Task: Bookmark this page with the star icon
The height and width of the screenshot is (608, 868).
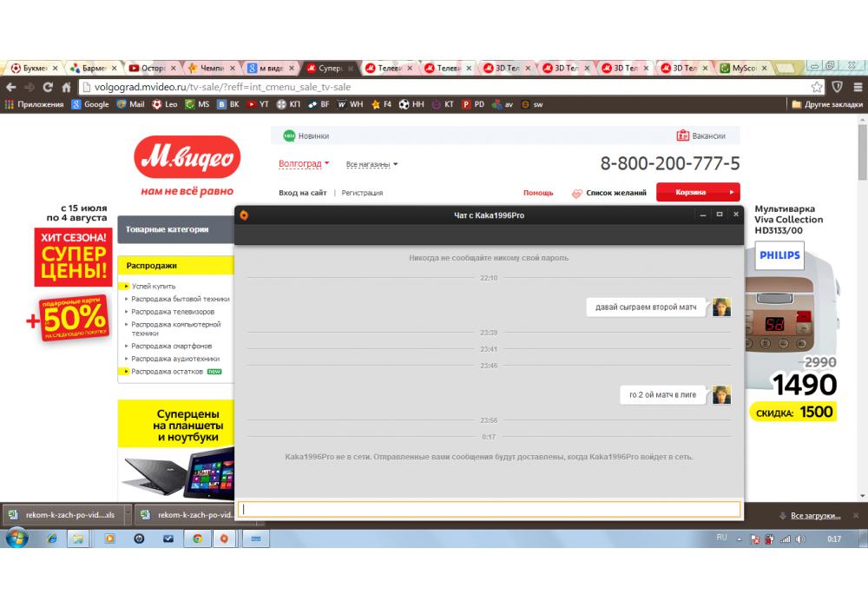Action: coord(817,87)
